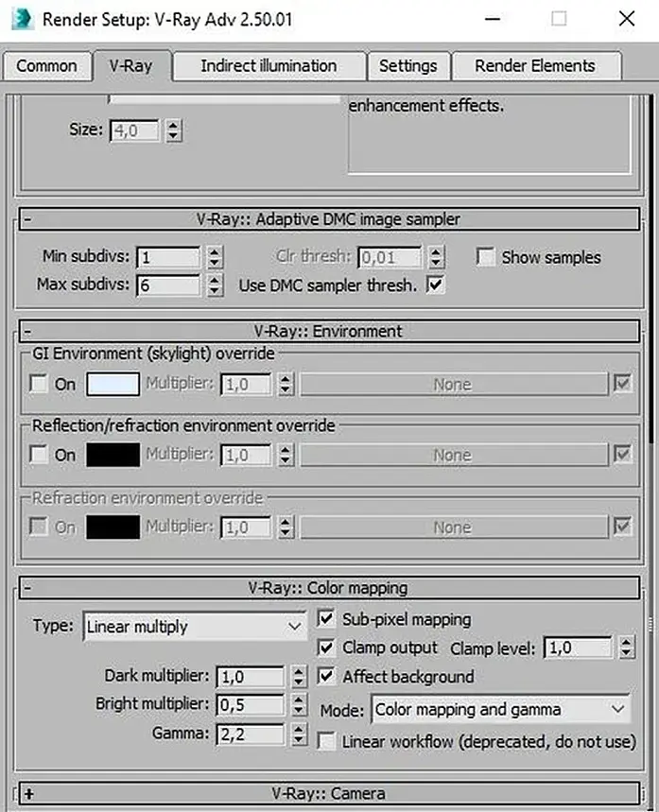The width and height of the screenshot is (659, 812).
Task: Uncheck Affect background
Action: [326, 676]
